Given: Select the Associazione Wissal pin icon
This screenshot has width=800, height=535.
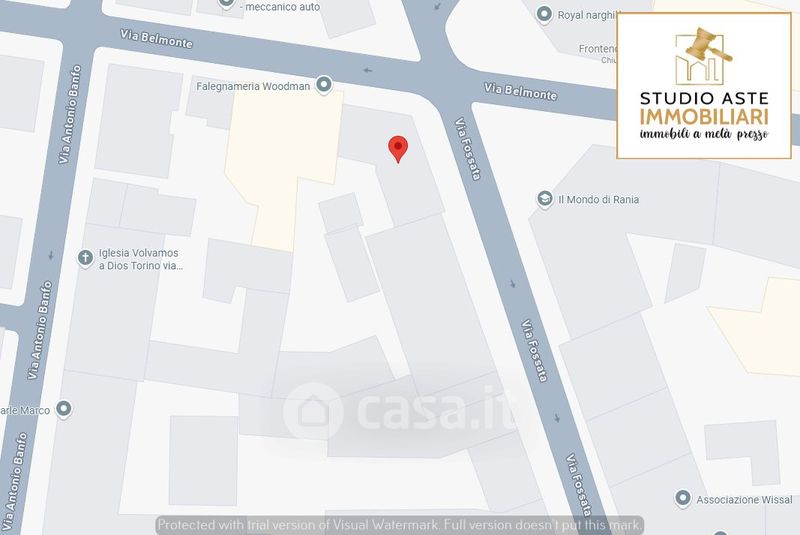Looking at the screenshot, I should pyautogui.click(x=683, y=499).
